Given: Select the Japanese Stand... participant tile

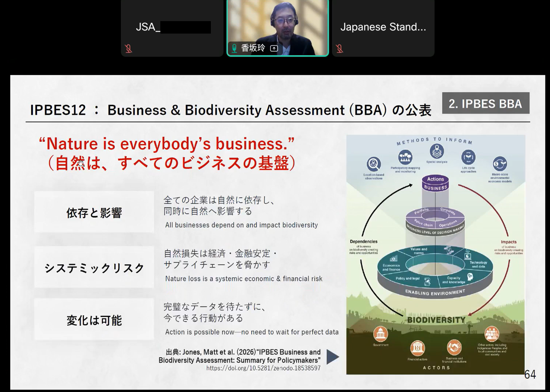Looking at the screenshot, I should (x=383, y=28).
